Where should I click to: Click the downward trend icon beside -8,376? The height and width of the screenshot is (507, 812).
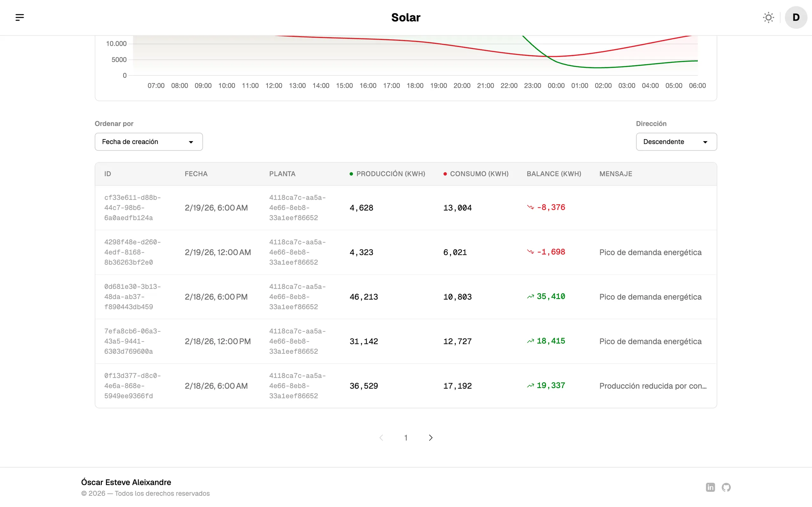click(x=530, y=208)
